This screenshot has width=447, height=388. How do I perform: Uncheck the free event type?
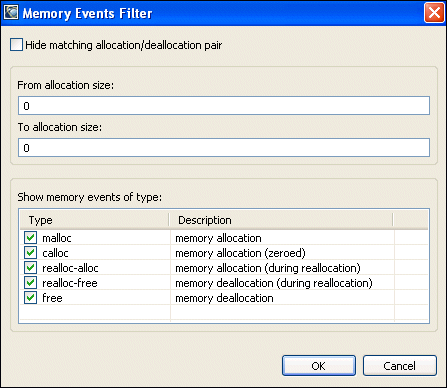tap(30, 298)
